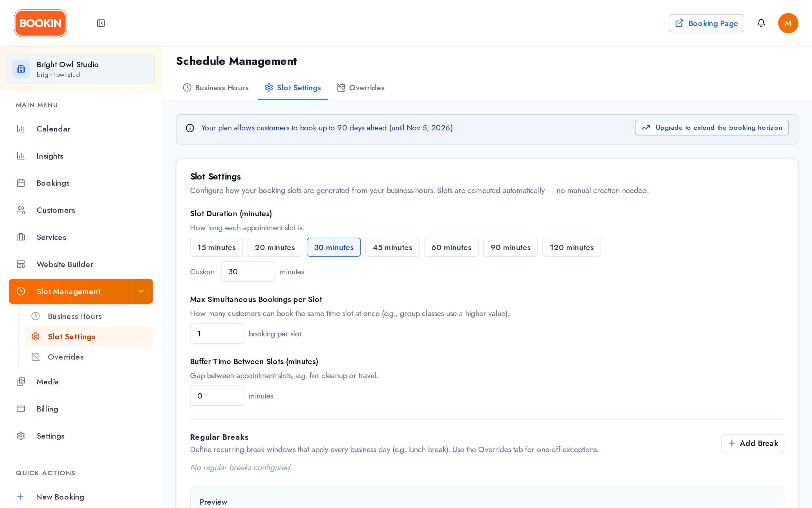Click Upgrade to extend the booking horizon
812x508 pixels.
[x=712, y=128]
